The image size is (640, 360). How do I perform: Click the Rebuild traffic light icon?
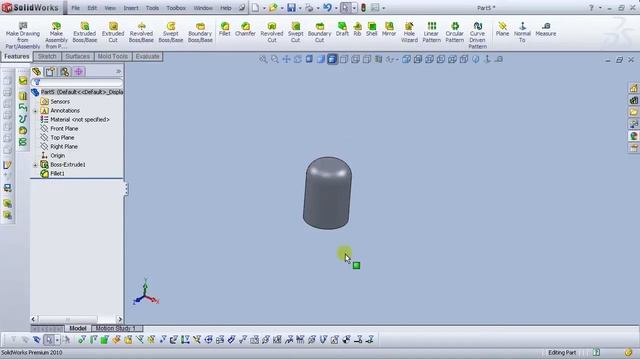tap(363, 8)
